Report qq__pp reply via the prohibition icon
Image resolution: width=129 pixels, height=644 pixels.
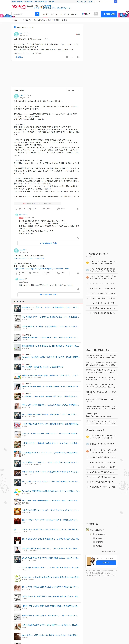[x=78, y=289]
